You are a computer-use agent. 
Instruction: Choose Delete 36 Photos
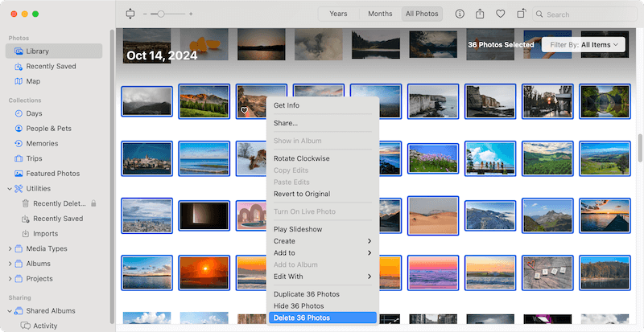(323, 318)
